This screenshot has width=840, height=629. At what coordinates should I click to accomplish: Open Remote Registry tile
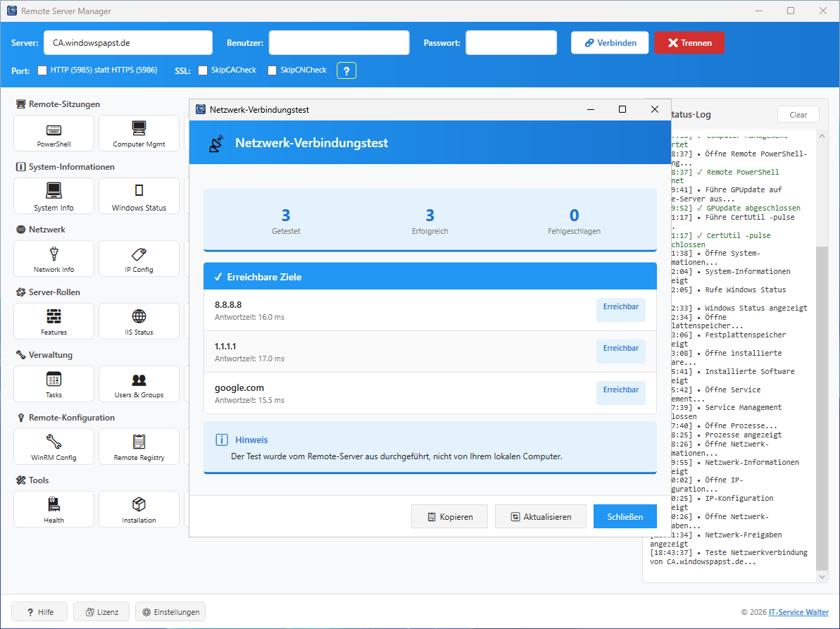(139, 447)
